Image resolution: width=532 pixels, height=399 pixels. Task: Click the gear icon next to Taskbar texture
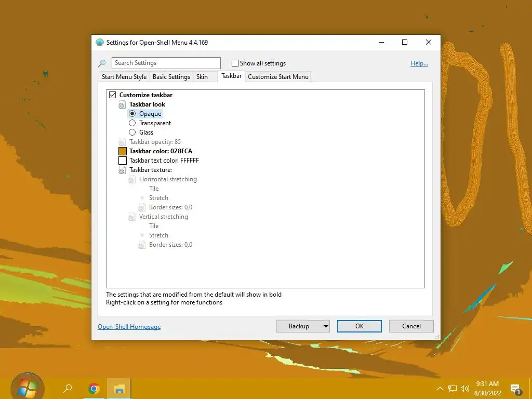pos(122,170)
